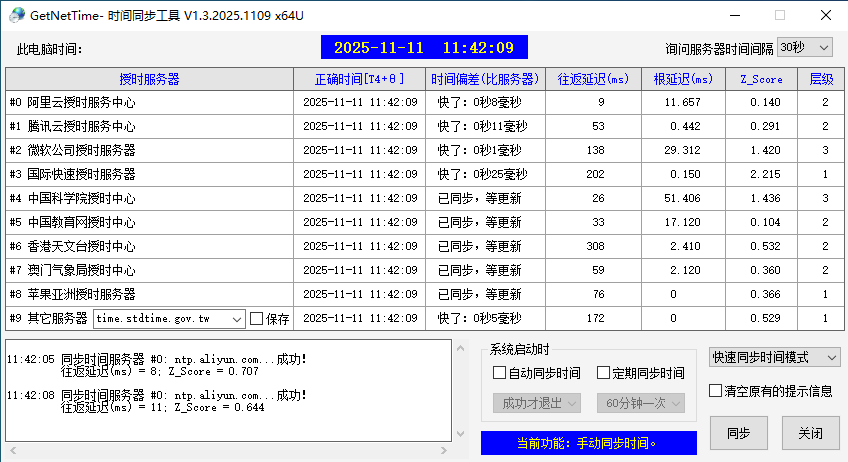This screenshot has height=462, width=848.
Task: Click Z_Score value 2.215
Action: pos(765,174)
